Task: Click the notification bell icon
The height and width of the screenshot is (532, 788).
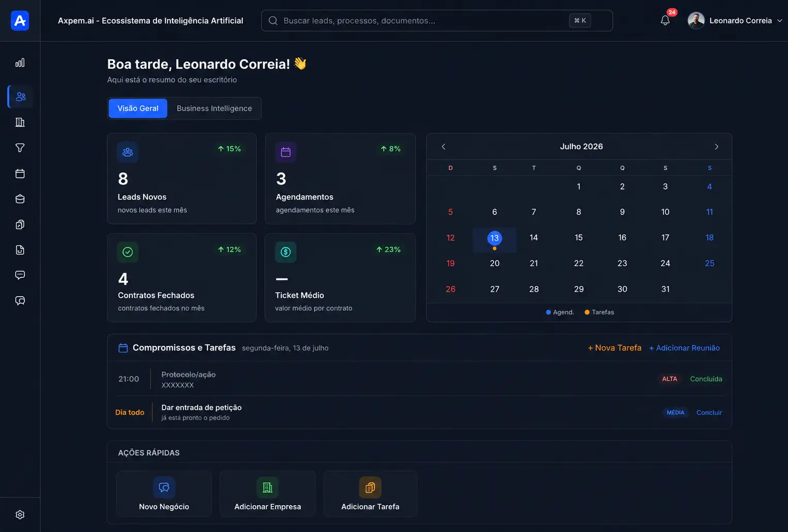Action: (665, 21)
